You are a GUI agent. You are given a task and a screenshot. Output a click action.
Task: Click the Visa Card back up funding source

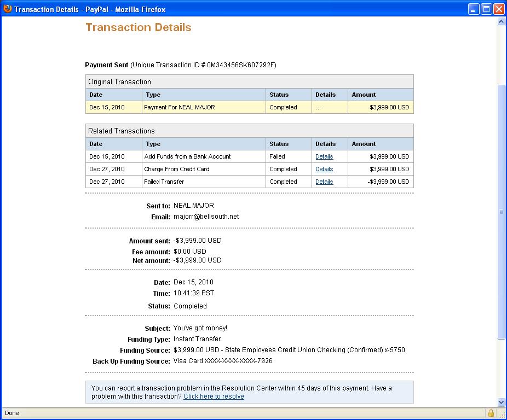coord(223,361)
